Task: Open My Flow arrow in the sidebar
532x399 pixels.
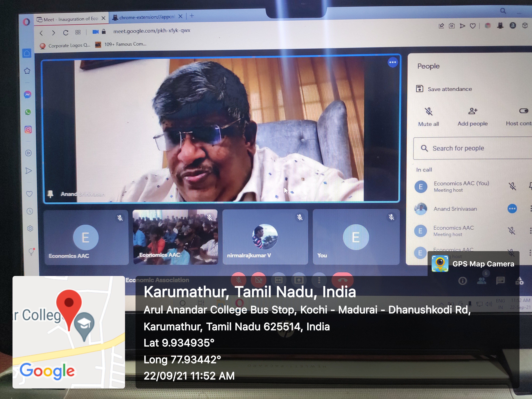Action: point(29,171)
